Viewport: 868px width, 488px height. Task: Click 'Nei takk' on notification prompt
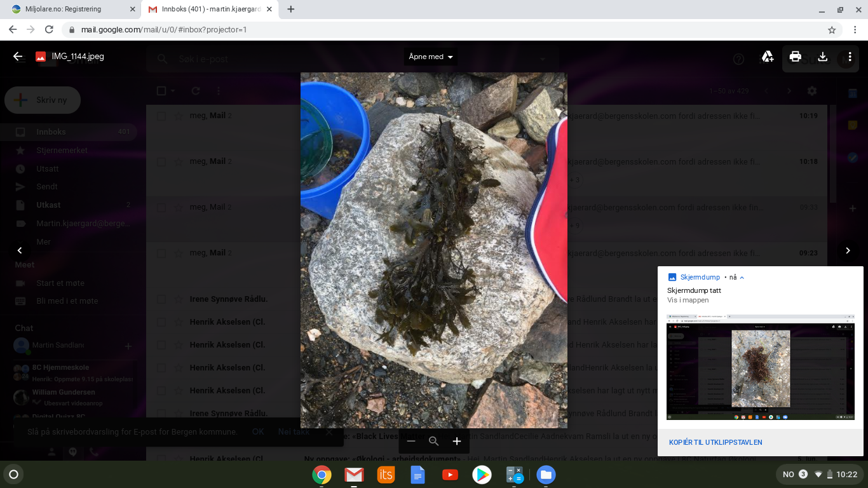pyautogui.click(x=294, y=431)
